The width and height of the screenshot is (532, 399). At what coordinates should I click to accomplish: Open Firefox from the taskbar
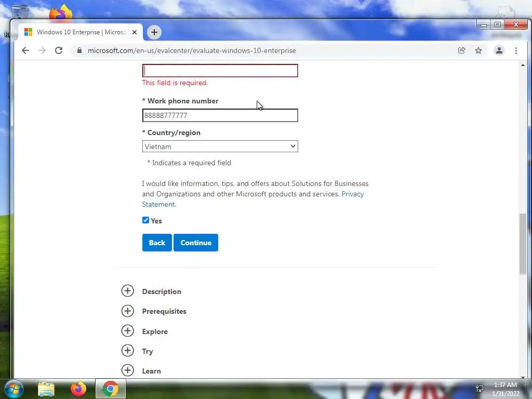(78, 389)
